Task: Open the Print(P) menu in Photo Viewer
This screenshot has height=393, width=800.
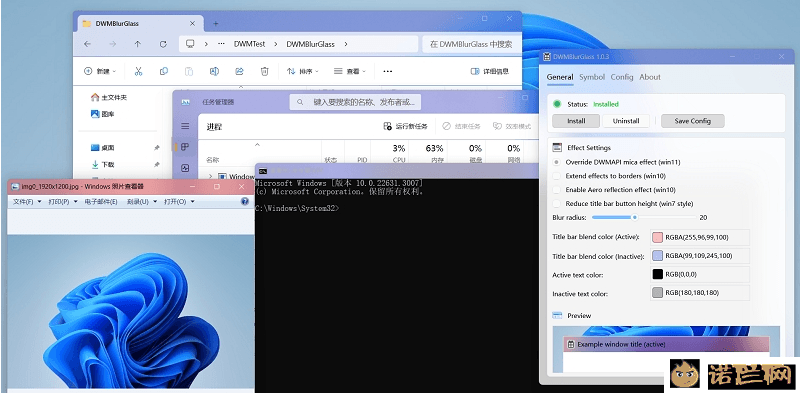Action: point(63,202)
